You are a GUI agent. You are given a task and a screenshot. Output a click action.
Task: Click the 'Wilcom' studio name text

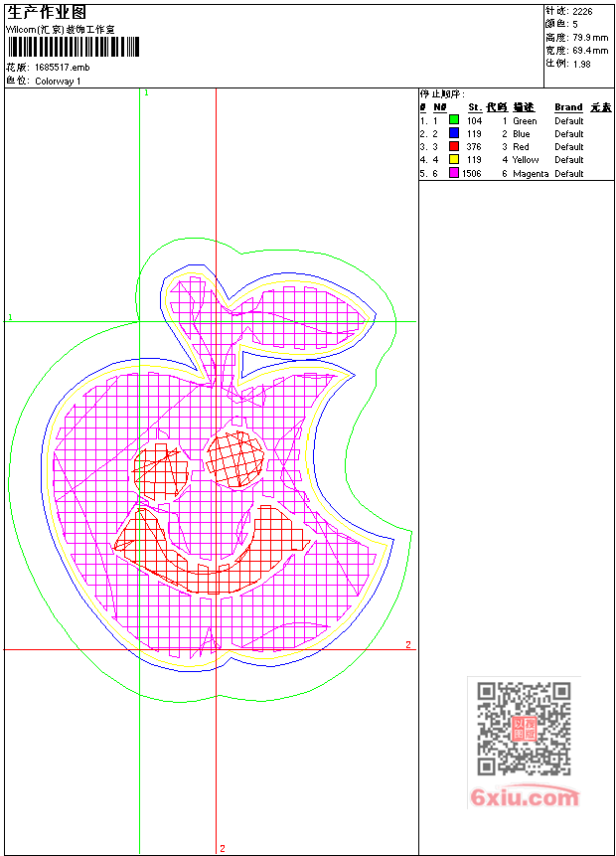61,30
